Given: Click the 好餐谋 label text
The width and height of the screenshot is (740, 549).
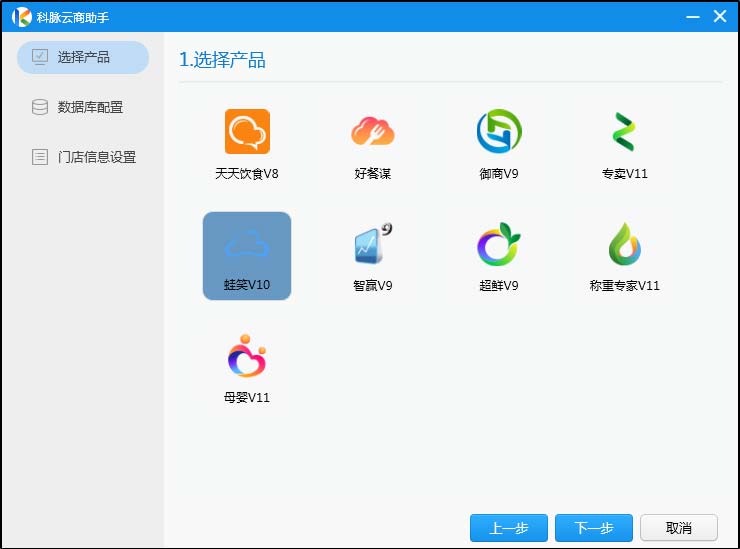Looking at the screenshot, I should click(x=372, y=174).
